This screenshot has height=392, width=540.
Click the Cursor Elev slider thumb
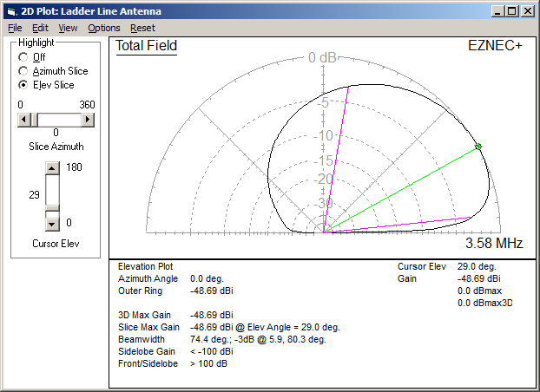pos(52,208)
